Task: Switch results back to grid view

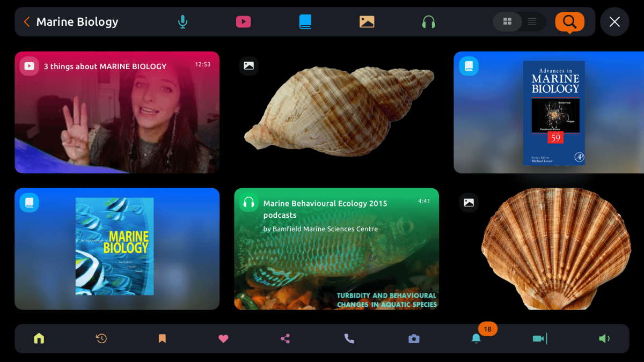Action: tap(508, 21)
